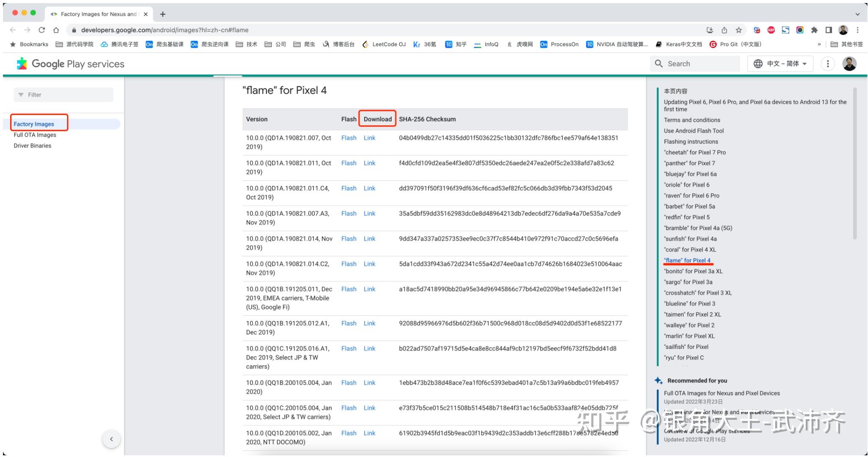This screenshot has width=868, height=457.
Task: Open the recommended Full OTA Images article link
Action: (x=722, y=393)
